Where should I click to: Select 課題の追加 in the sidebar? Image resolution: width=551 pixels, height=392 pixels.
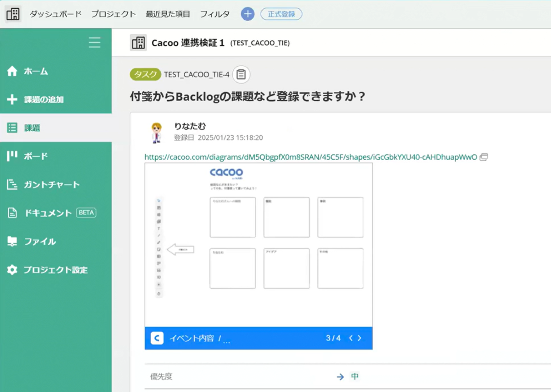(x=44, y=100)
